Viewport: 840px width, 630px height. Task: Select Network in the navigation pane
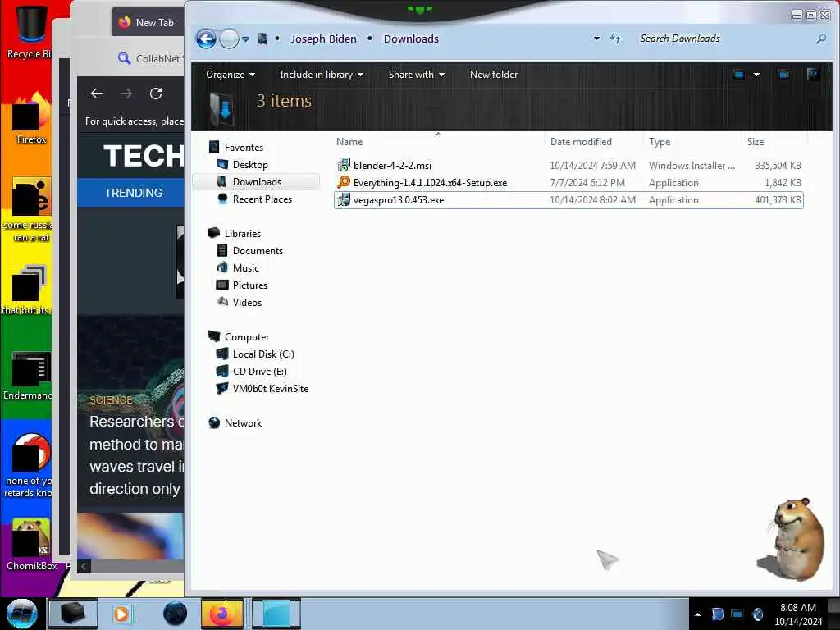(243, 422)
